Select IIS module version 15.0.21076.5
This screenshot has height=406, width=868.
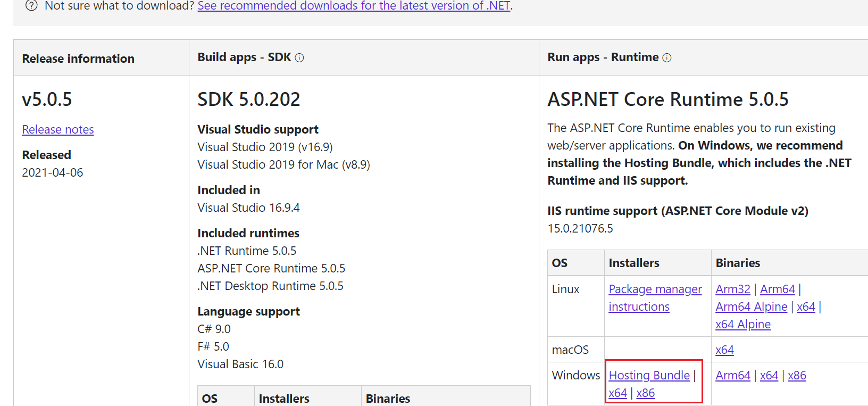pos(580,228)
